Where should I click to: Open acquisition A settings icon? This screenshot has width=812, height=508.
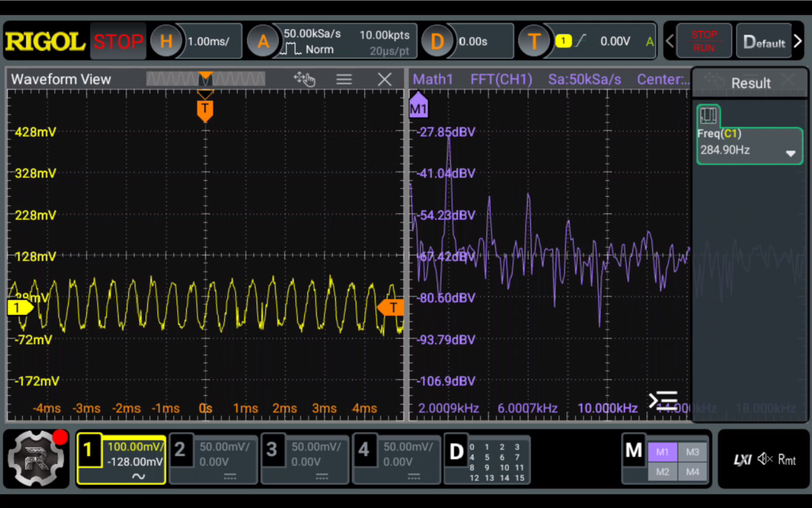tap(263, 42)
